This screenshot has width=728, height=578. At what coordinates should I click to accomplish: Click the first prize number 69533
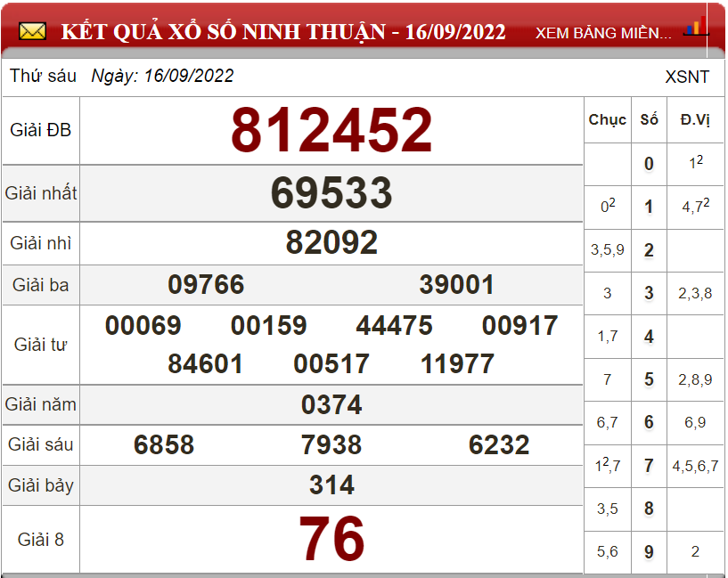pos(331,193)
